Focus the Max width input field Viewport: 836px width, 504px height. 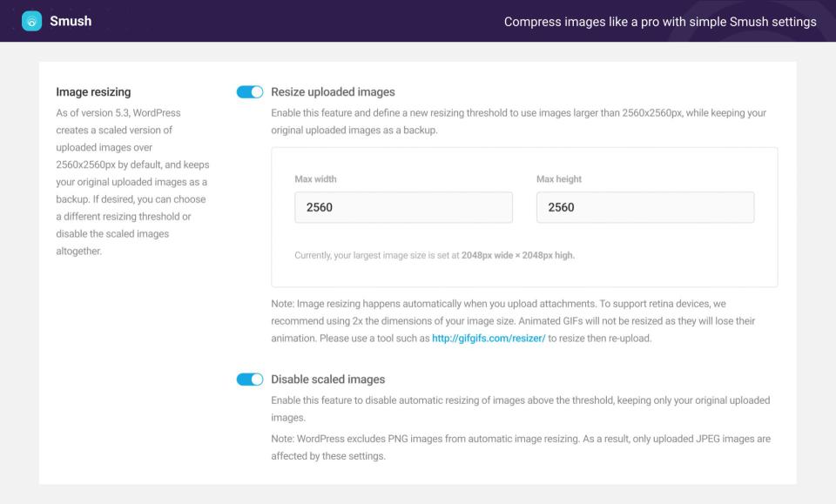coord(403,207)
